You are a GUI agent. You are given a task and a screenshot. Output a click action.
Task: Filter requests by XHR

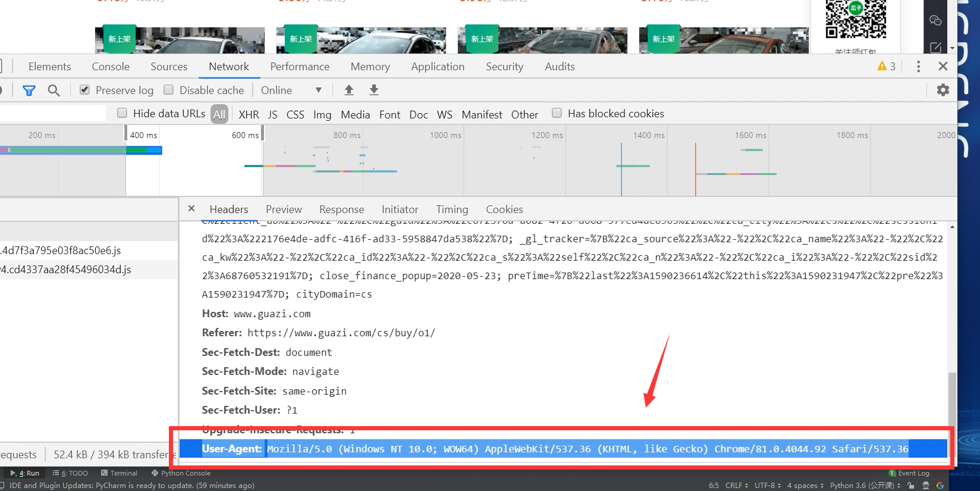point(249,114)
